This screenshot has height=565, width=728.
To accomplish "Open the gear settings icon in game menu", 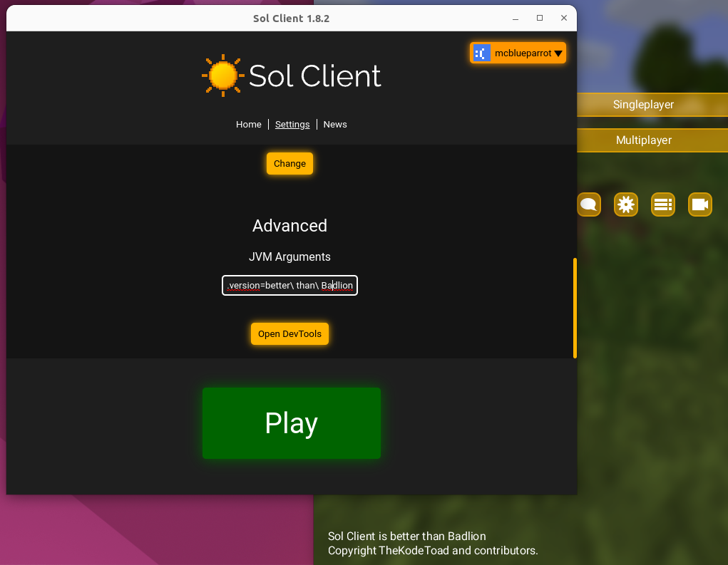I will coord(626,204).
